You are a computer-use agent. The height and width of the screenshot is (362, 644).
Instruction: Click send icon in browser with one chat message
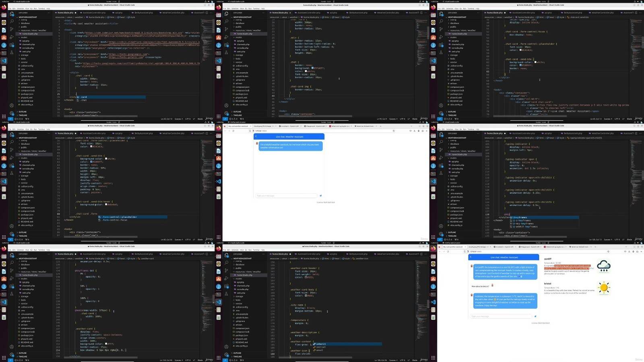click(320, 196)
